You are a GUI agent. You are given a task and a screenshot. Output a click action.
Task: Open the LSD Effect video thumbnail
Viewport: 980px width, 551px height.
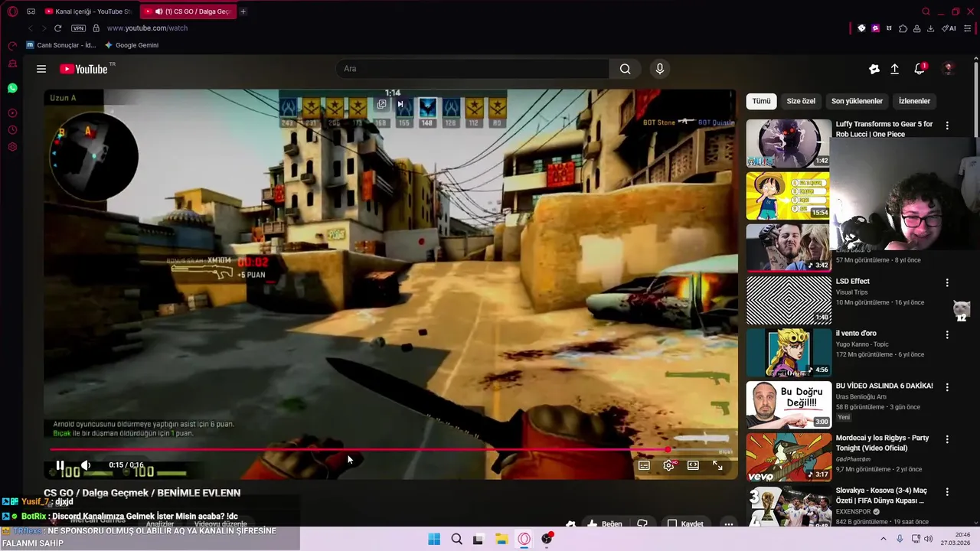click(789, 300)
